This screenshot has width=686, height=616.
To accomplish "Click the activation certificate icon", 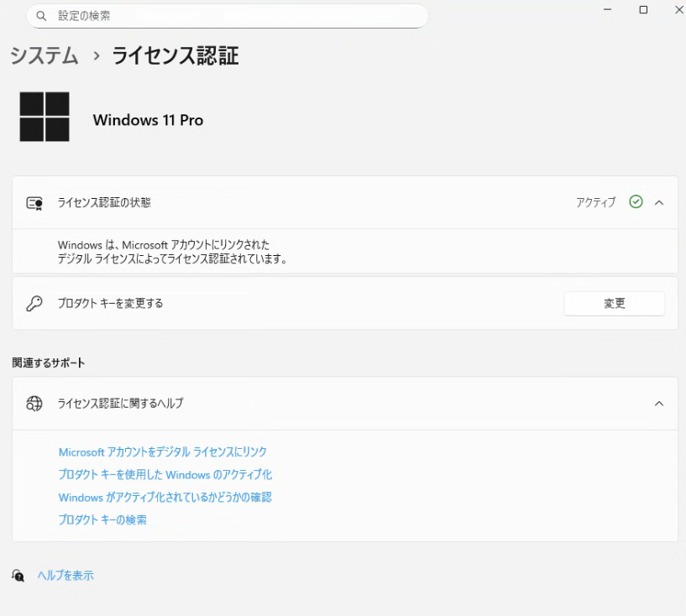I will point(34,203).
